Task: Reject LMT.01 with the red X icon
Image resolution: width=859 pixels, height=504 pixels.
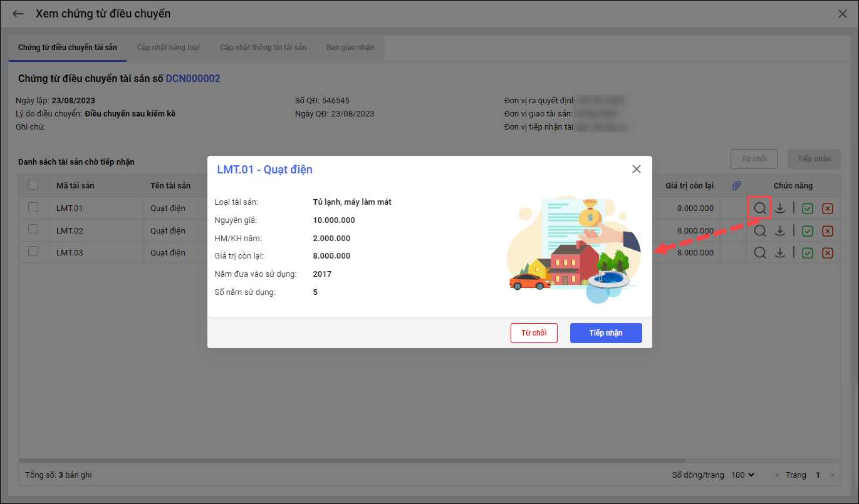Action: point(828,209)
